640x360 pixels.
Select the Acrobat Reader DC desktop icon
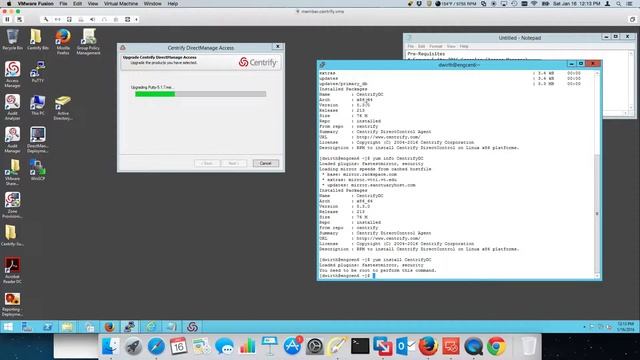(12, 270)
